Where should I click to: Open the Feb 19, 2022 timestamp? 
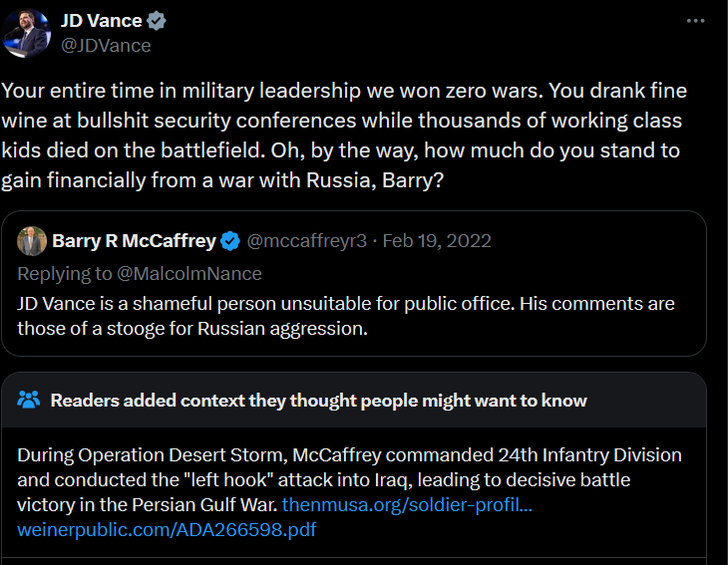[437, 241]
